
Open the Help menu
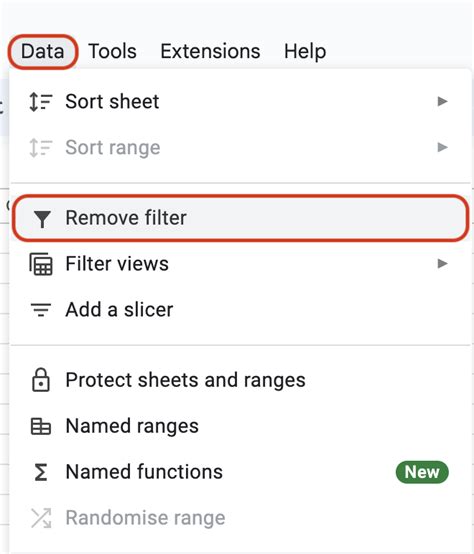pyautogui.click(x=305, y=52)
